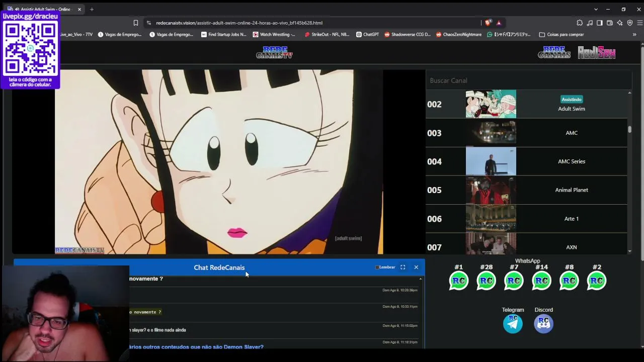Viewport: 644px width, 362px height.
Task: Click the Arte 1 channel name
Action: (x=572, y=219)
